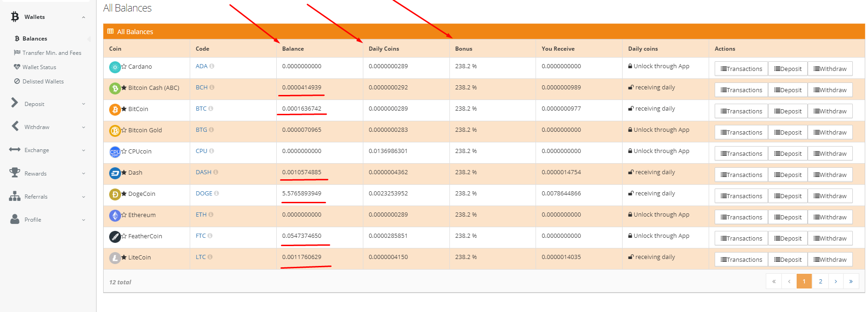Open Transactions for Cardano
Image resolution: width=868 pixels, height=312 pixels.
coord(741,69)
